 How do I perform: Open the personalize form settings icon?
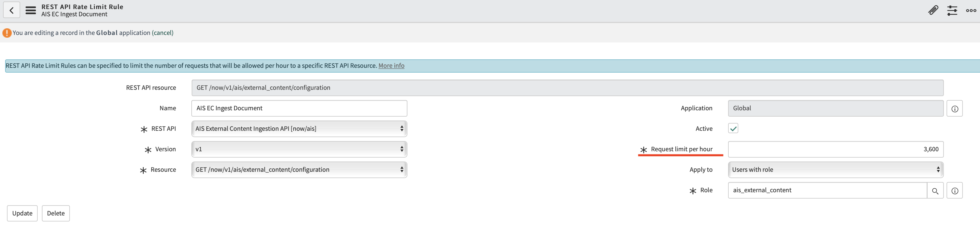point(952,10)
